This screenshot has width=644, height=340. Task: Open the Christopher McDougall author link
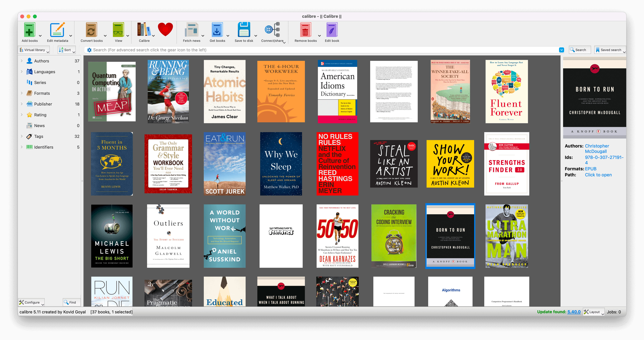[x=597, y=148]
